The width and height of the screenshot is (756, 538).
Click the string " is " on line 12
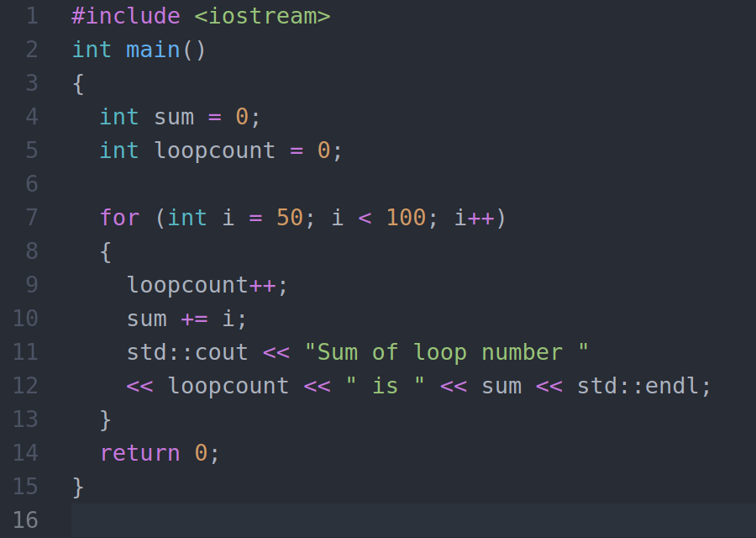[386, 385]
